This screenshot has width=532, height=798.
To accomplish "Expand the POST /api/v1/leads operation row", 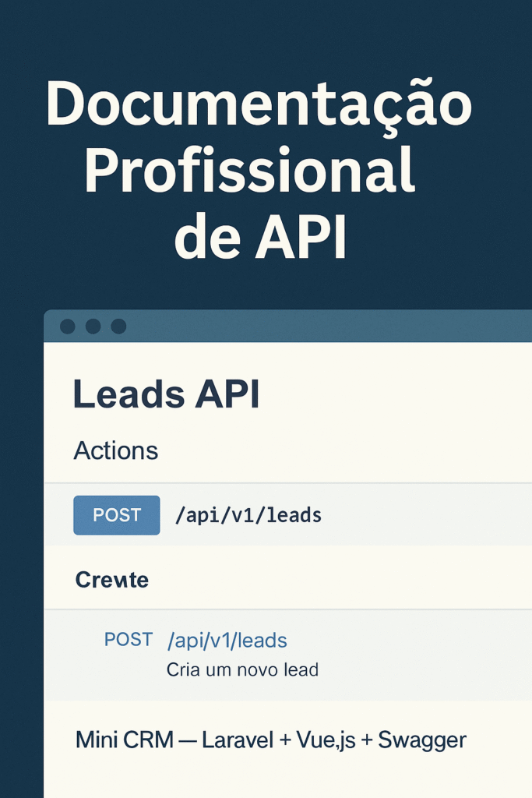I will coord(288,514).
